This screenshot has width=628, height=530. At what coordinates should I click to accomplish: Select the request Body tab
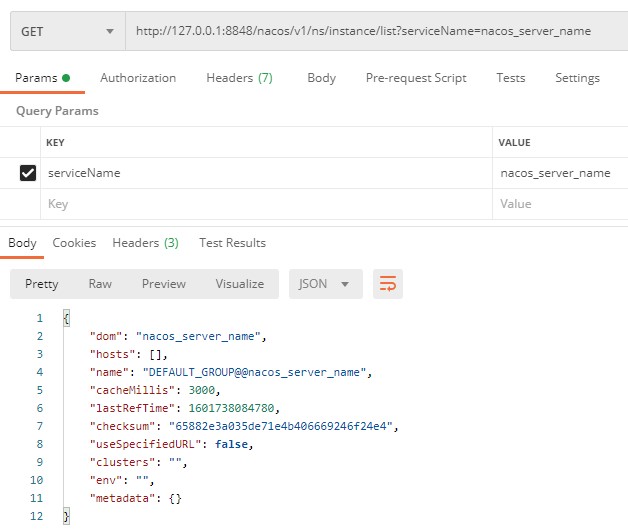(321, 78)
